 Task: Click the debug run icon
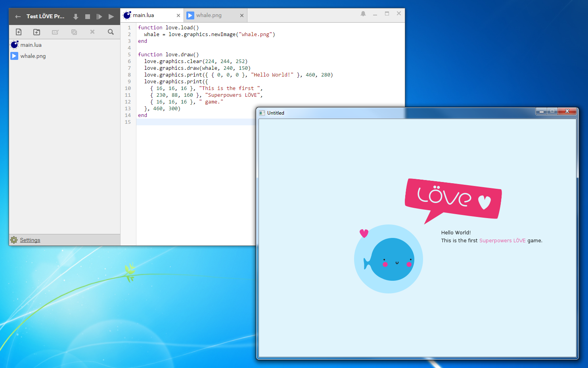point(99,17)
